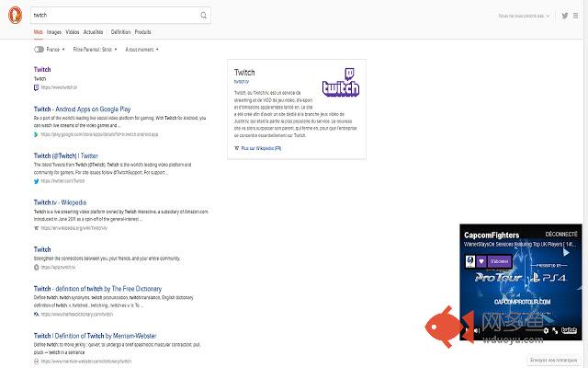This screenshot has height=368, width=588.
Task: Expand the 'A tout moment' time filter
Action: (141, 50)
